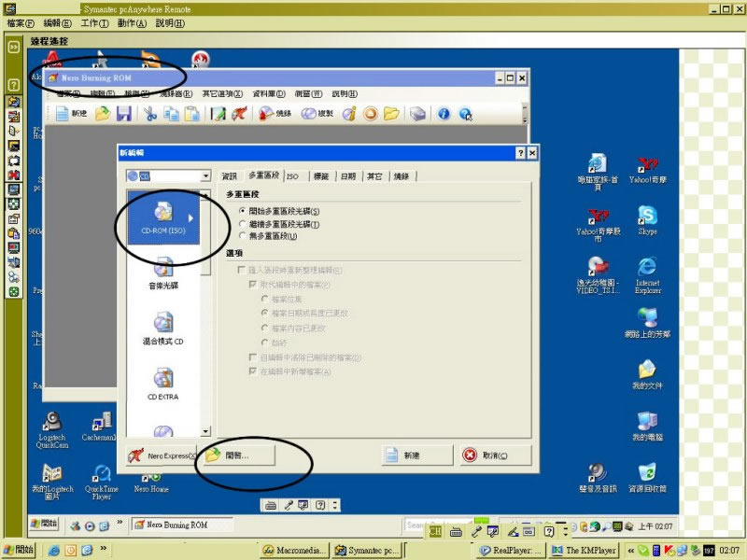Image resolution: width=747 pixels, height=560 pixels.
Task: Click the New document icon in Nero toolbar
Action: (63, 114)
